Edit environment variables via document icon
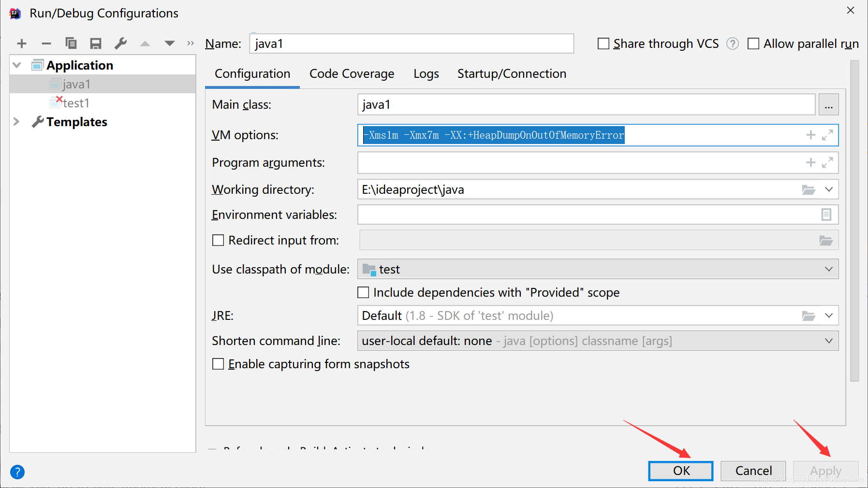 point(826,215)
